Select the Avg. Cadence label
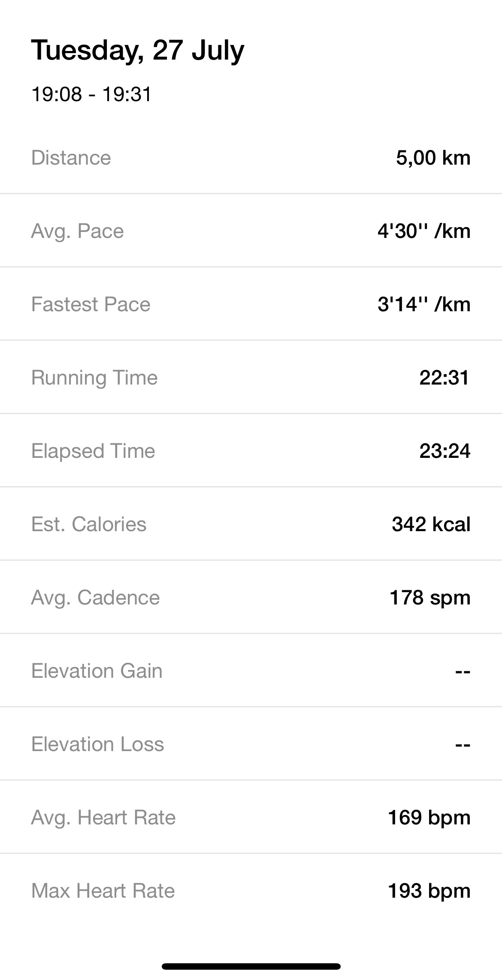502x980 pixels. 95,598
